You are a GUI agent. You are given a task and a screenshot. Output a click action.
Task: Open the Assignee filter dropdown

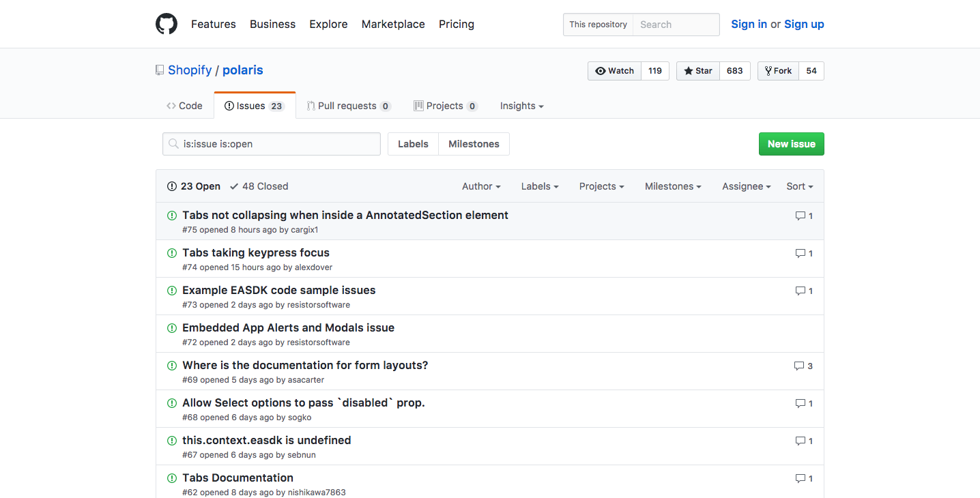click(747, 186)
